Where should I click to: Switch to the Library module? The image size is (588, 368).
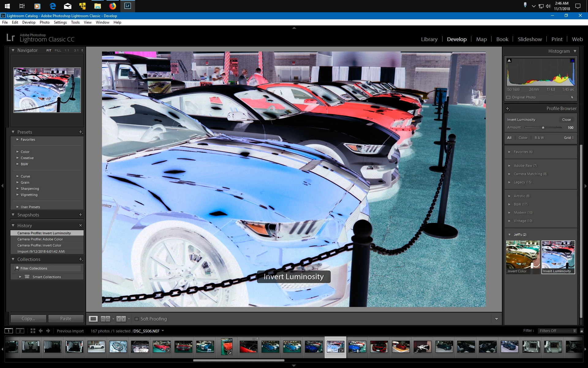coord(429,39)
